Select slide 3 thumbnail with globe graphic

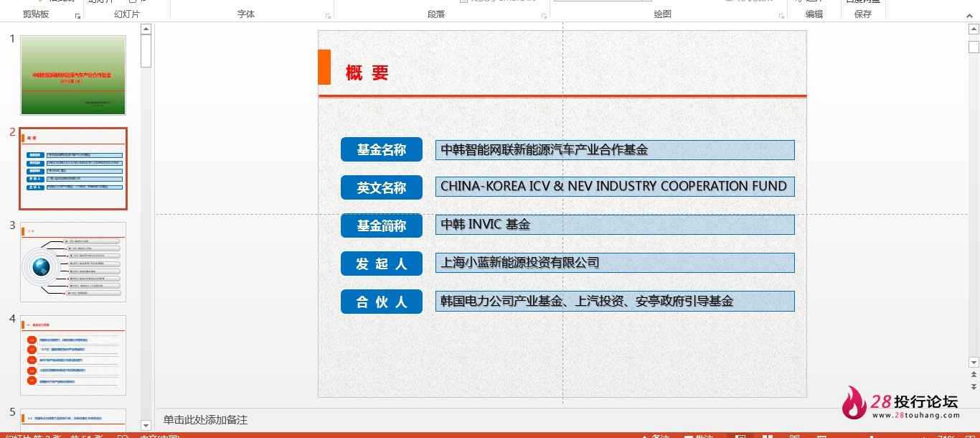(73, 262)
